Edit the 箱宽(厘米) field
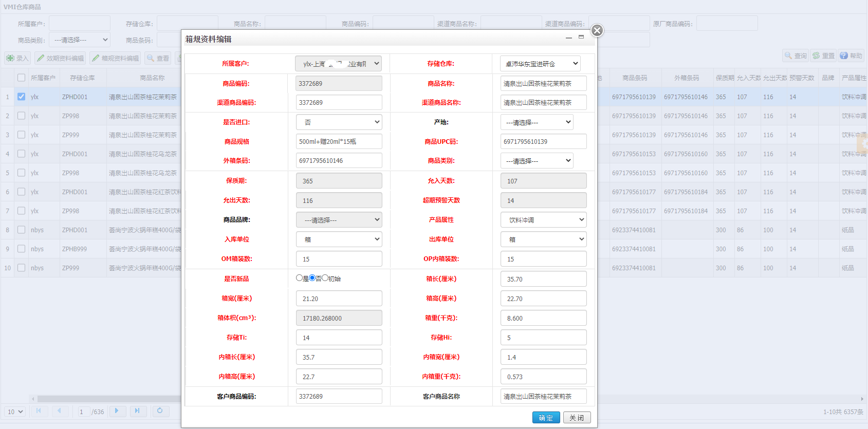Screen dimensions: 868x429 [x=339, y=299]
